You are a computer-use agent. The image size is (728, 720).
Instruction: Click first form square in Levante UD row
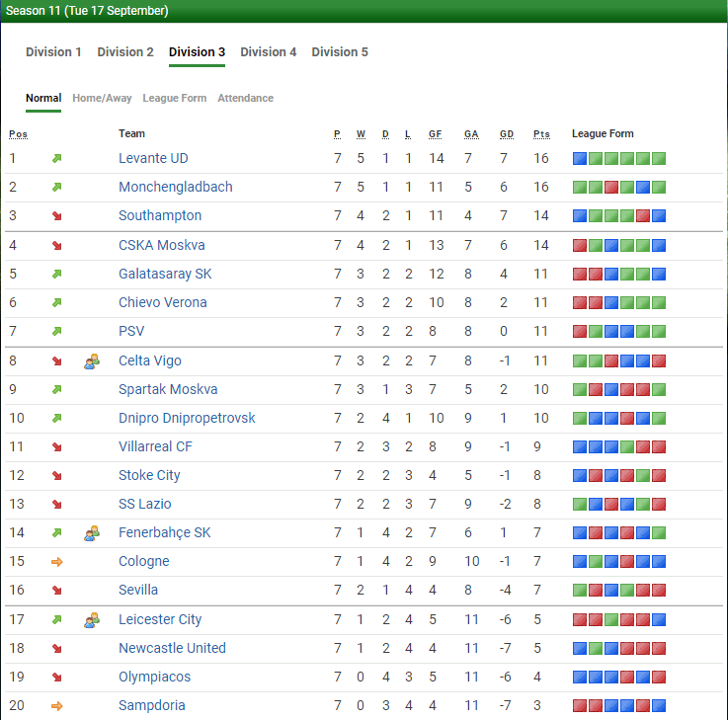tap(580, 159)
